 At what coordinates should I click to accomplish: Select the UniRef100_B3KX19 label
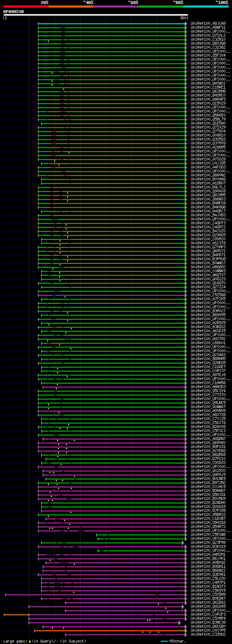click(208, 547)
